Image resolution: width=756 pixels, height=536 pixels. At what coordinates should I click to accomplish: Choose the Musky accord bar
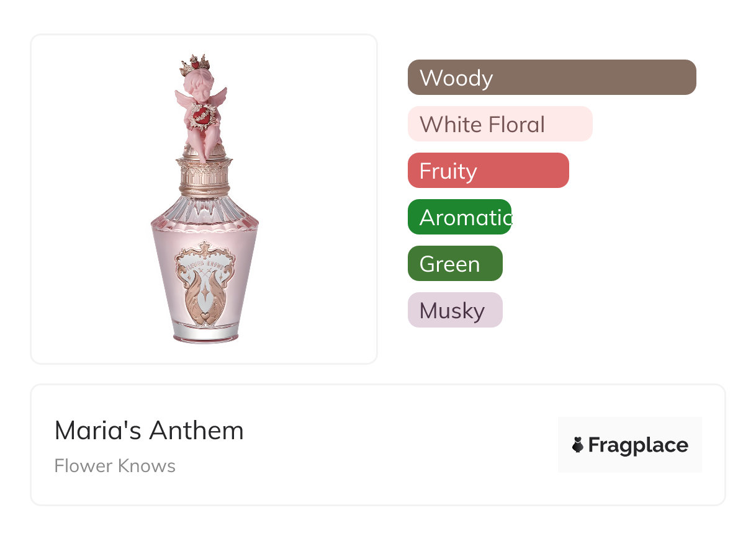455,310
